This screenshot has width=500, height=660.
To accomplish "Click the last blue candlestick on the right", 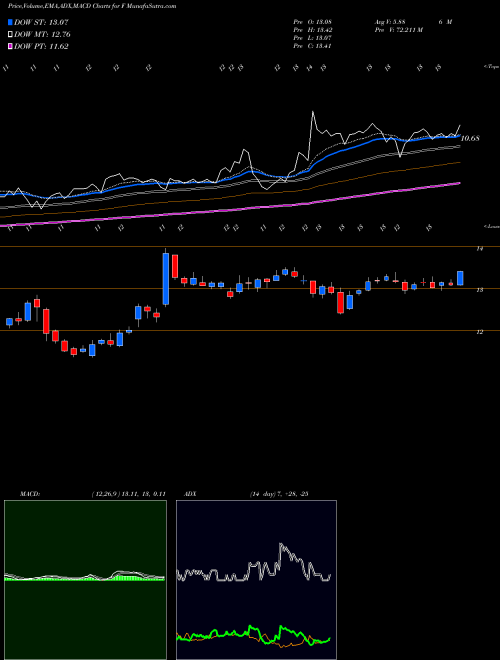I will (460, 278).
